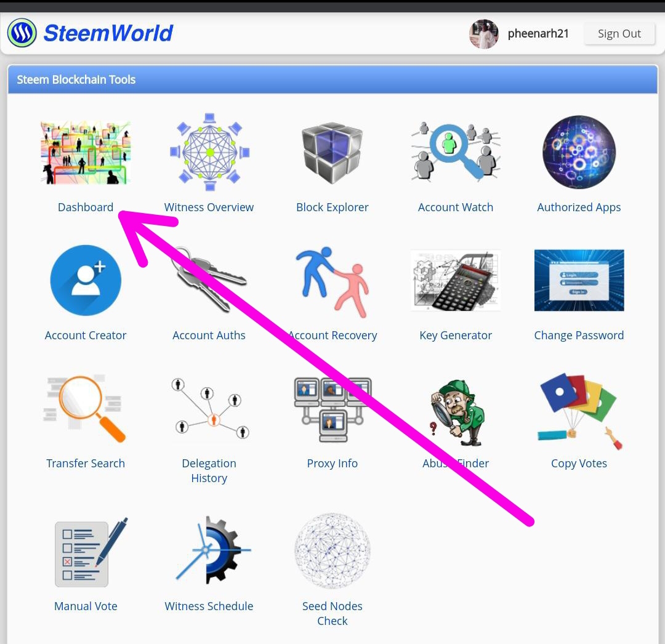Click the Account Auths text link
This screenshot has width=665, height=644.
209,335
